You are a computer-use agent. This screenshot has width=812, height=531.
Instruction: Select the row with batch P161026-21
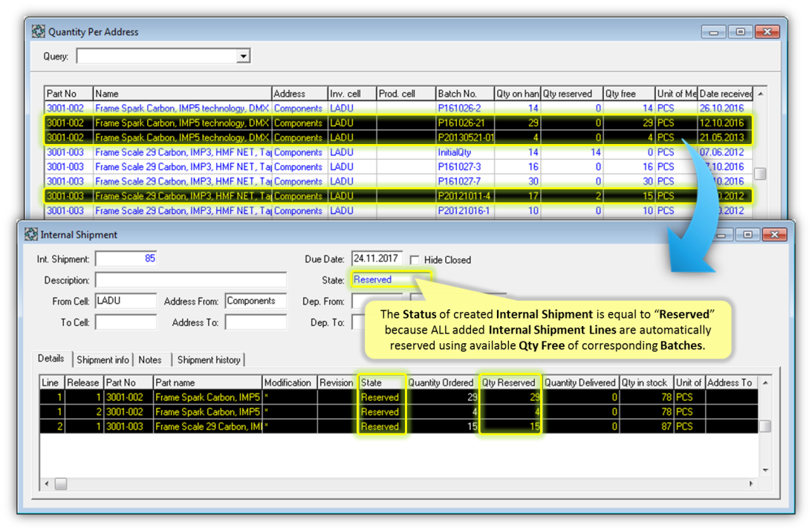click(x=397, y=123)
